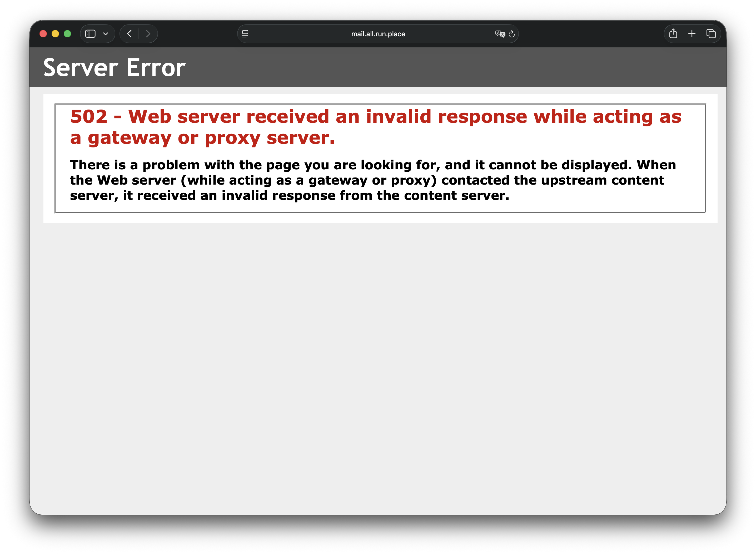This screenshot has height=554, width=756.
Task: Toggle the Safari sidebar
Action: [90, 34]
